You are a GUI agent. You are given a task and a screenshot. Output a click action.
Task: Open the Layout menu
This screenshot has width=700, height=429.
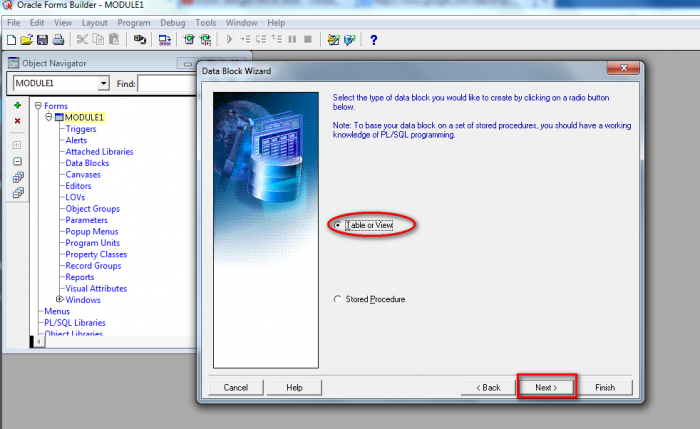click(95, 23)
